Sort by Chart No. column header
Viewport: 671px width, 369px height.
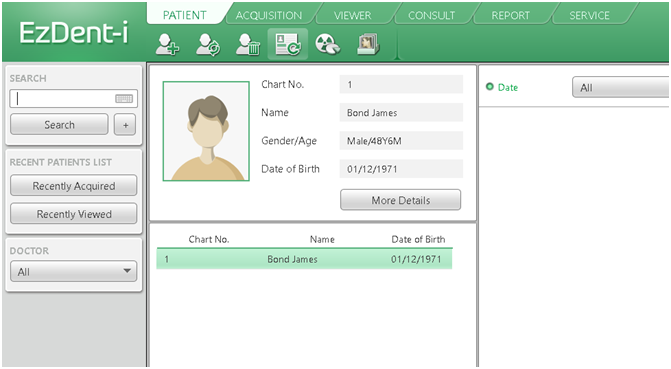[x=209, y=239]
